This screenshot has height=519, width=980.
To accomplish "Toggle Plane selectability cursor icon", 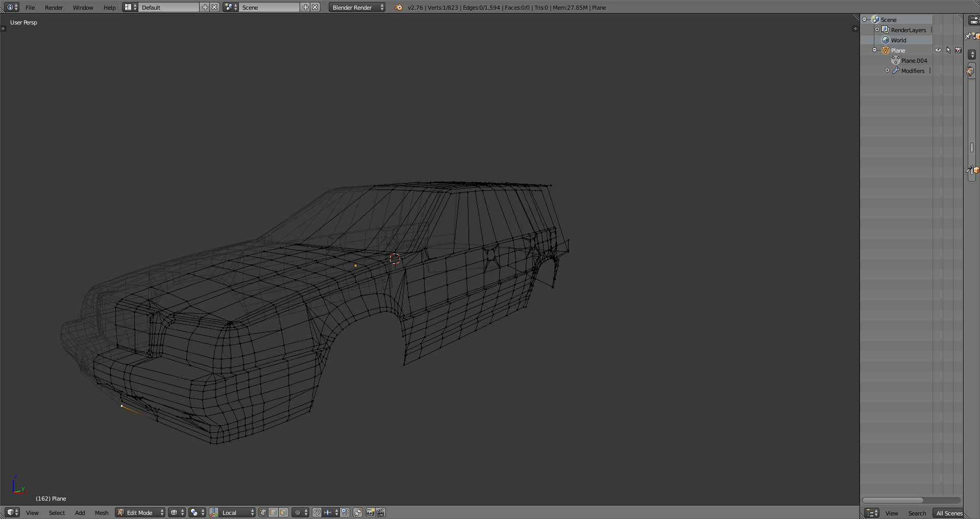I will pyautogui.click(x=948, y=50).
